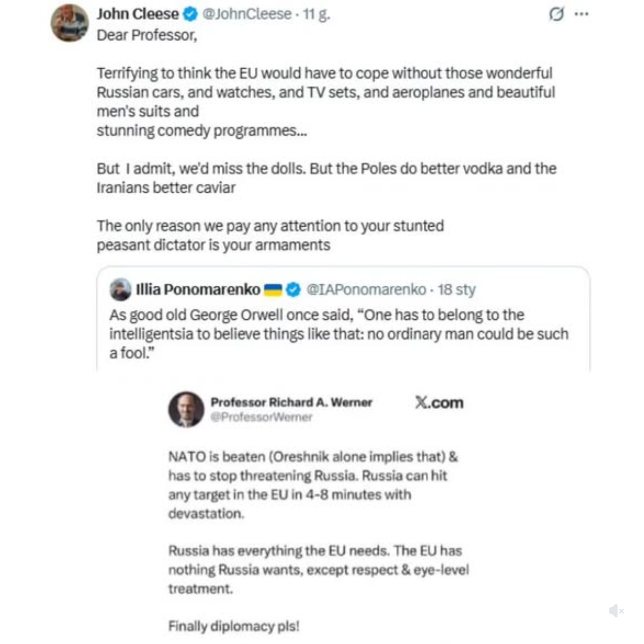Click the Ukraine flag next to Ponomarenko
Screen dimensions: 644x644
pyautogui.click(x=273, y=290)
